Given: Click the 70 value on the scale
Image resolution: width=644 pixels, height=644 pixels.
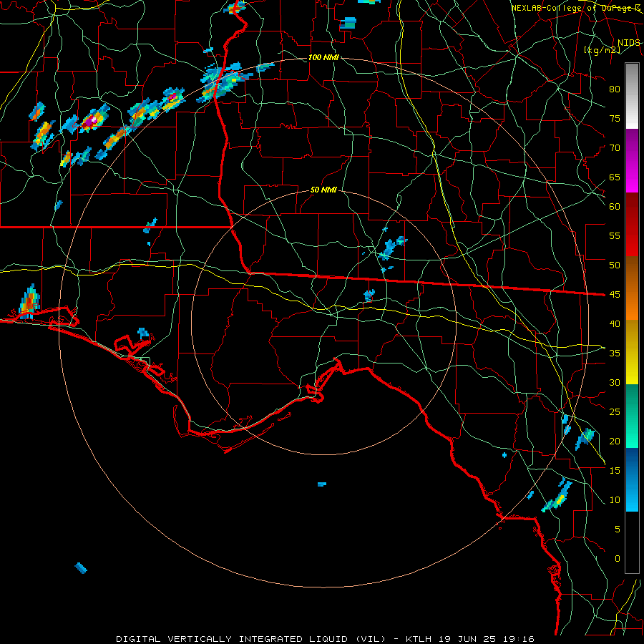Looking at the screenshot, I should (615, 148).
